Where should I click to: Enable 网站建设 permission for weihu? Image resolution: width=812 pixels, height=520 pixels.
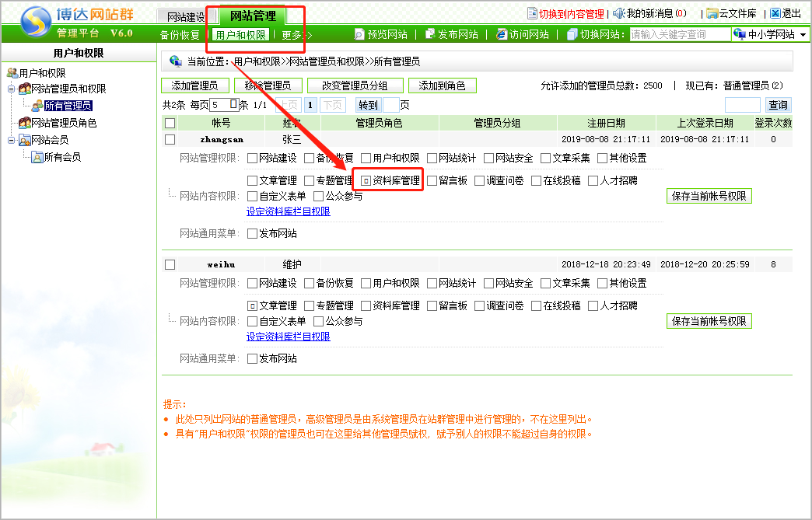pyautogui.click(x=252, y=284)
